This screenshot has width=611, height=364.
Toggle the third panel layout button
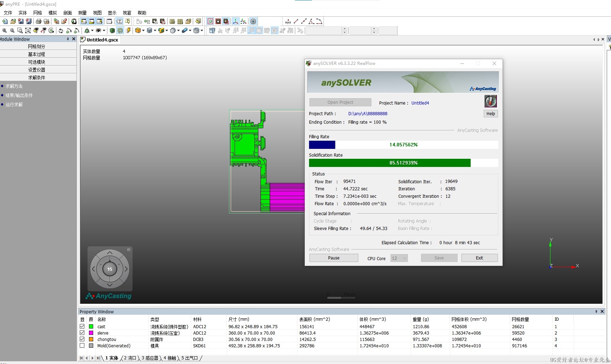pos(99,21)
